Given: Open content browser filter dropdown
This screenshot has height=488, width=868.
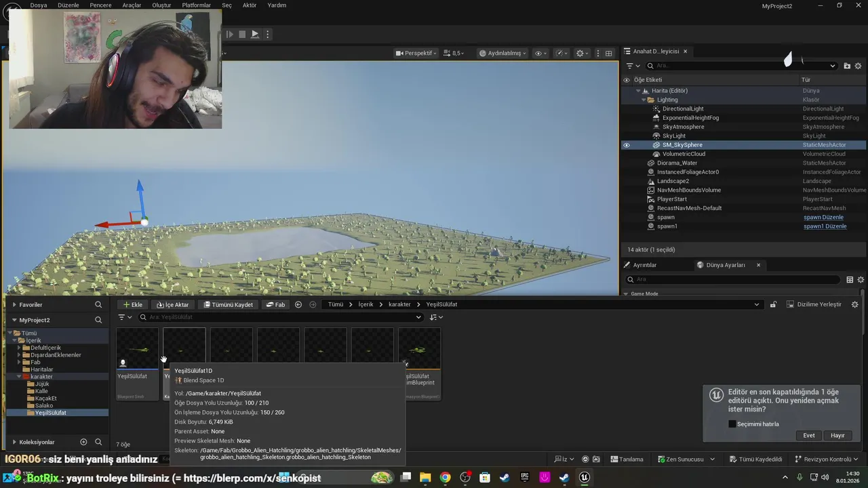Looking at the screenshot, I should pos(125,317).
